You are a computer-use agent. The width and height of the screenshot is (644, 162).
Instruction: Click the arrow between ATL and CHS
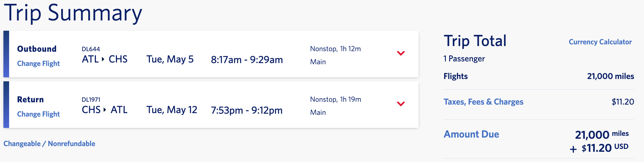coord(103,59)
